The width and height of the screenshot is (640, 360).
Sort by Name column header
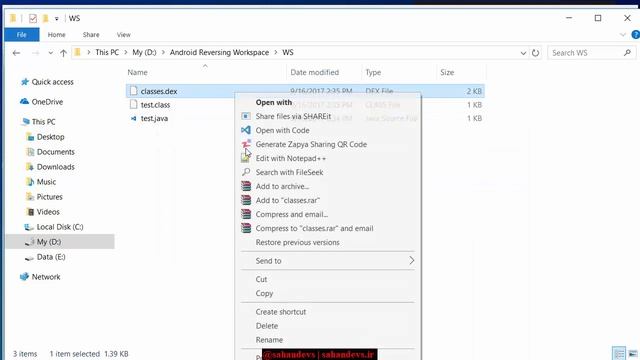click(138, 72)
